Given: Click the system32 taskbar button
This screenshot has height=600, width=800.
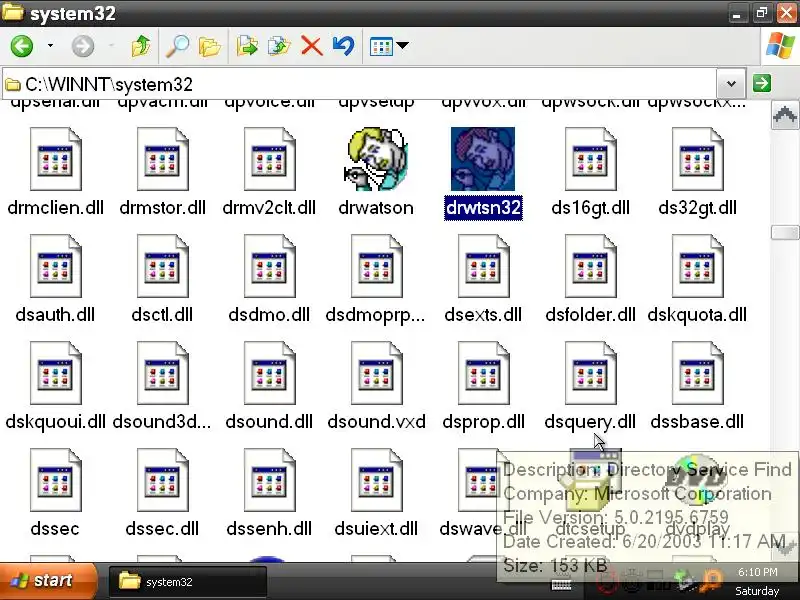Looking at the screenshot, I should point(188,582).
